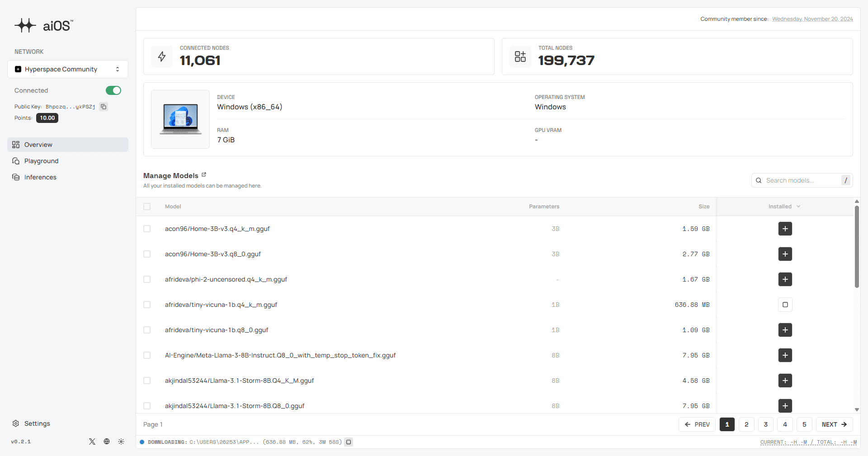Click the blue downloading status dot
The height and width of the screenshot is (456, 868).
pos(142,442)
